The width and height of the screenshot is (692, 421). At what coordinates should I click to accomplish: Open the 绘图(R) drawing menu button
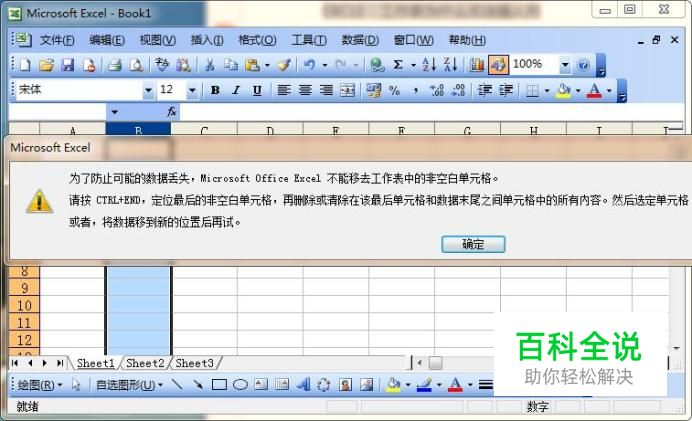40,385
